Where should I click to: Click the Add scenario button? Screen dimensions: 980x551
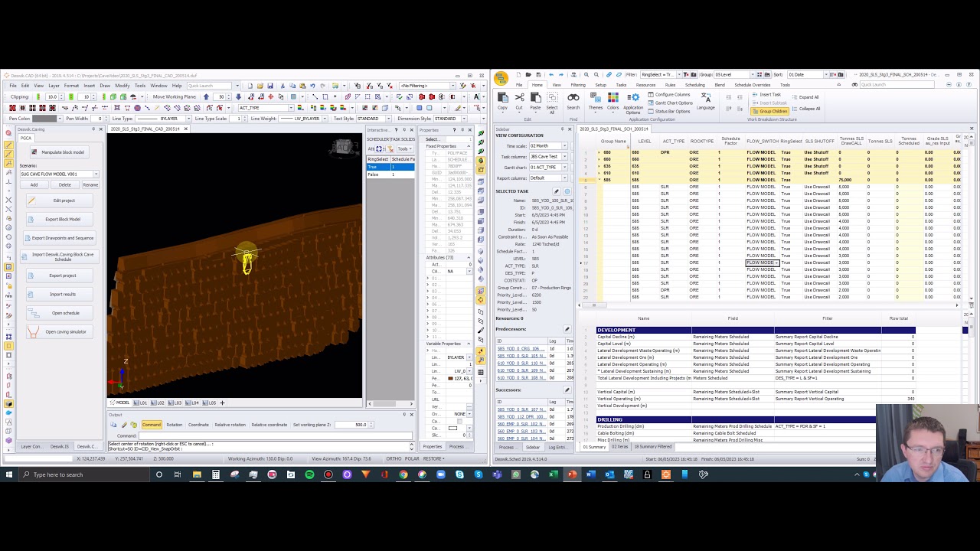[x=34, y=184]
